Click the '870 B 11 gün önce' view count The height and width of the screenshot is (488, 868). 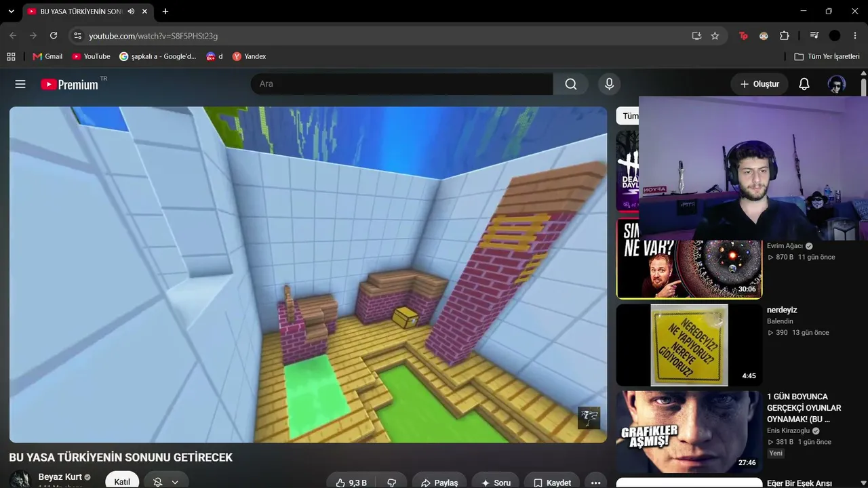[x=801, y=257]
